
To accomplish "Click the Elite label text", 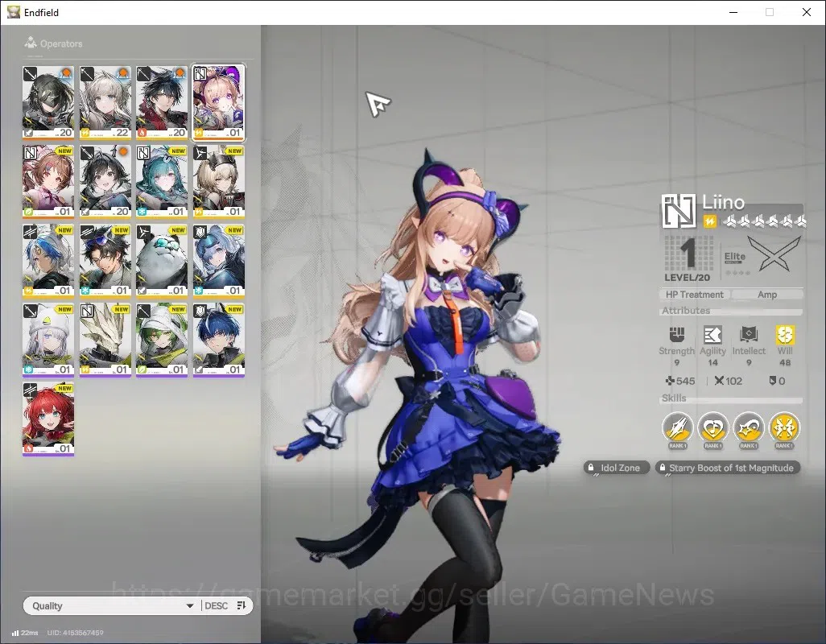I will click(x=734, y=257).
